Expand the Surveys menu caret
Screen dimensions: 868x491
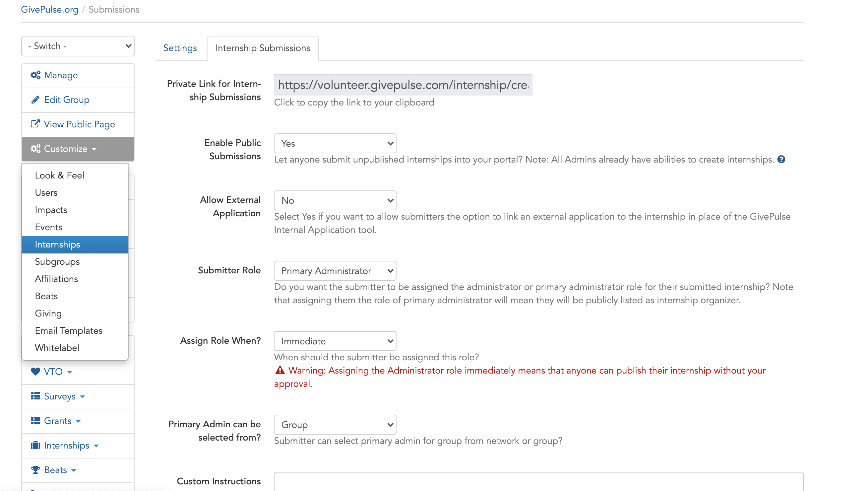pyautogui.click(x=82, y=396)
